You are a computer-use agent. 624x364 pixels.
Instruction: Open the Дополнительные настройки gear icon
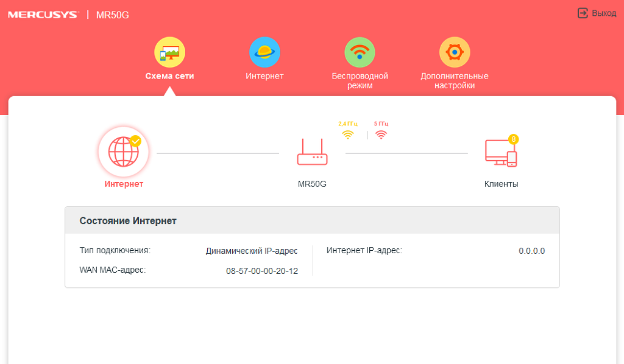[x=455, y=52]
